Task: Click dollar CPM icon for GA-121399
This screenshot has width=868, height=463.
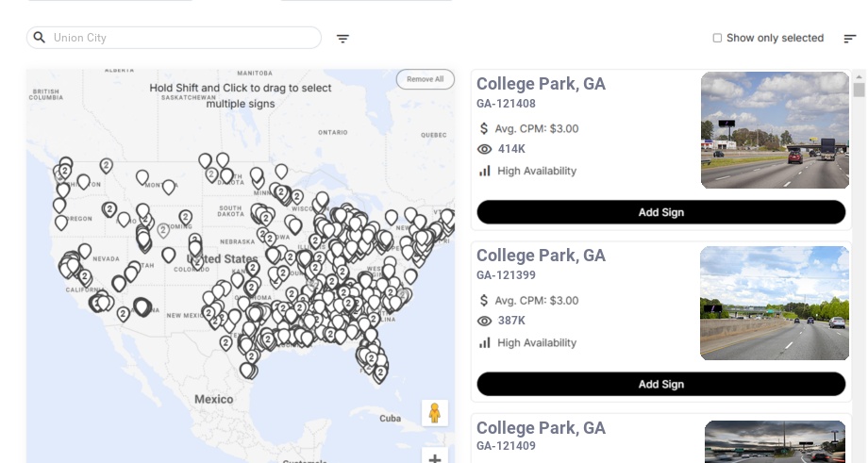Action: pyautogui.click(x=485, y=301)
